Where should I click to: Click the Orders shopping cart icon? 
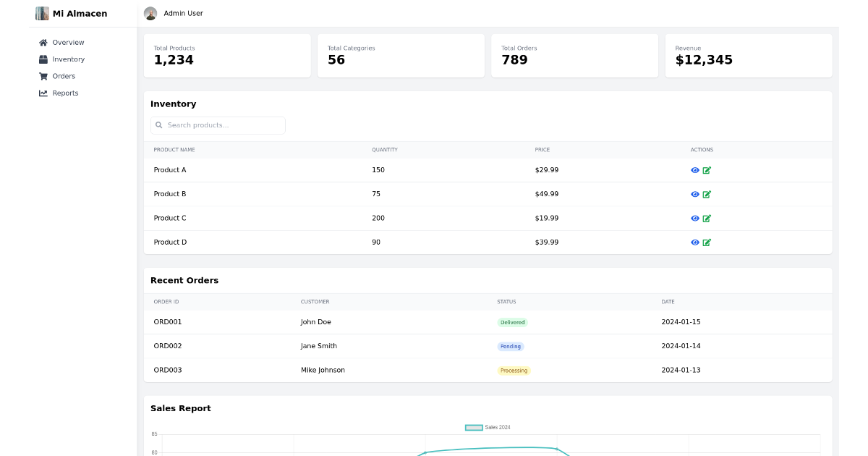pyautogui.click(x=43, y=76)
